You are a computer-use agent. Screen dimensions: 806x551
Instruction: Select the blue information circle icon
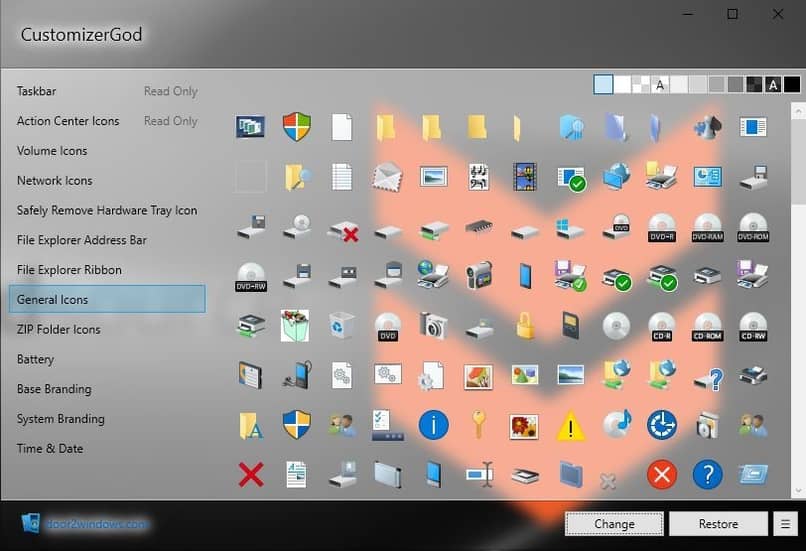(433, 425)
